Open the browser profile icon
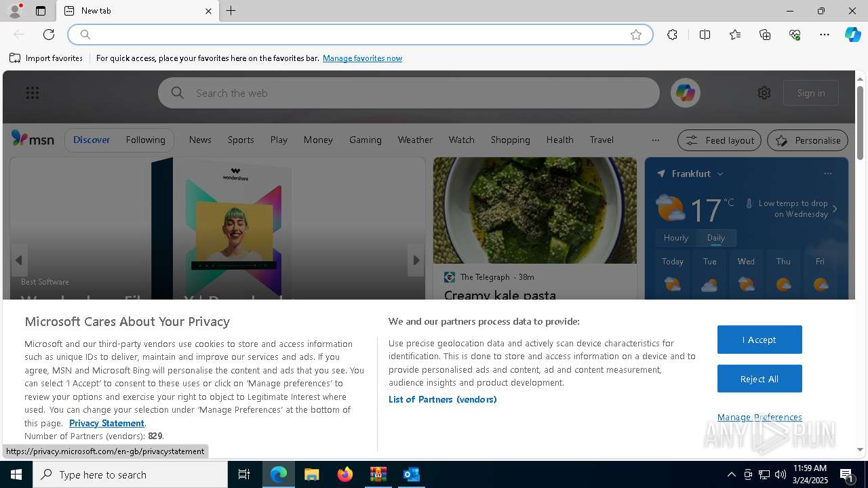This screenshot has width=868, height=488. tap(15, 11)
